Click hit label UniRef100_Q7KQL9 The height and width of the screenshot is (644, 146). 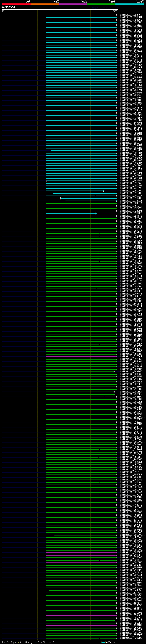point(131,580)
